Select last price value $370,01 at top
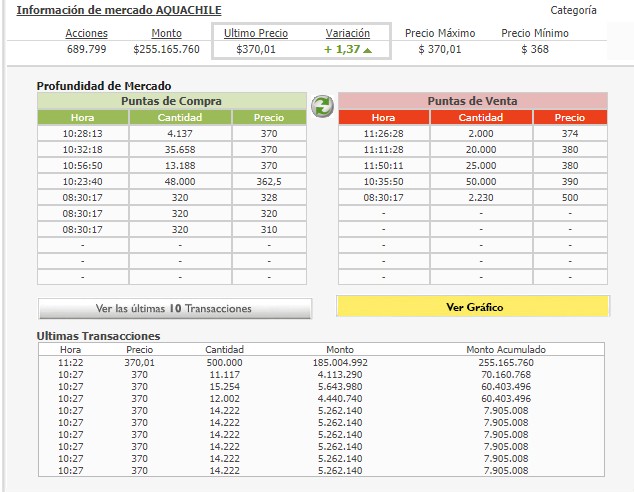The image size is (634, 492). tap(256, 49)
